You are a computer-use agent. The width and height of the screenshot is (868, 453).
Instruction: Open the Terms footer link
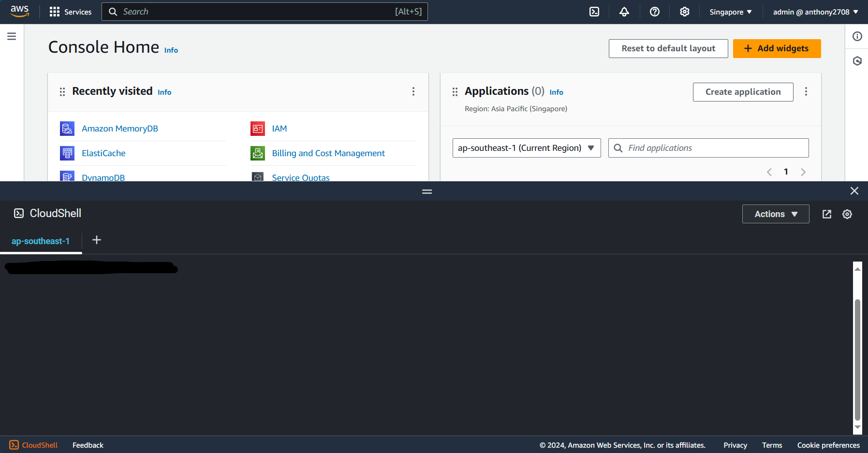tap(772, 445)
